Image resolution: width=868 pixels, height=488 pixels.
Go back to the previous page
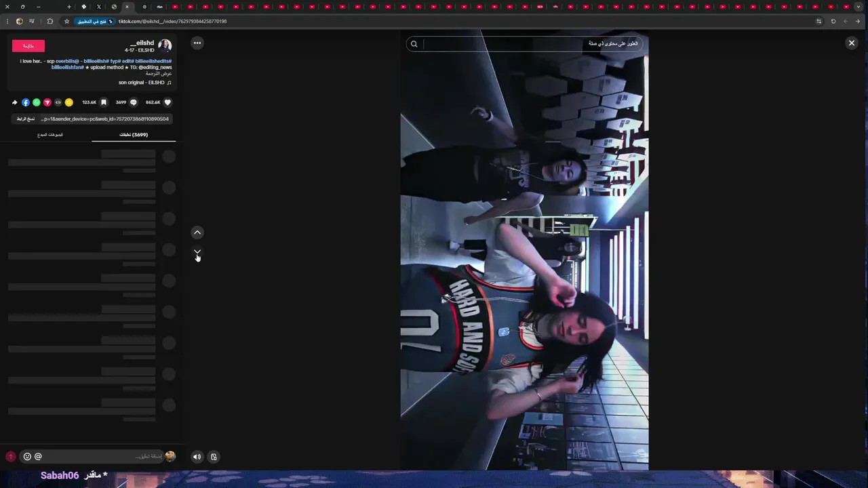point(858,21)
